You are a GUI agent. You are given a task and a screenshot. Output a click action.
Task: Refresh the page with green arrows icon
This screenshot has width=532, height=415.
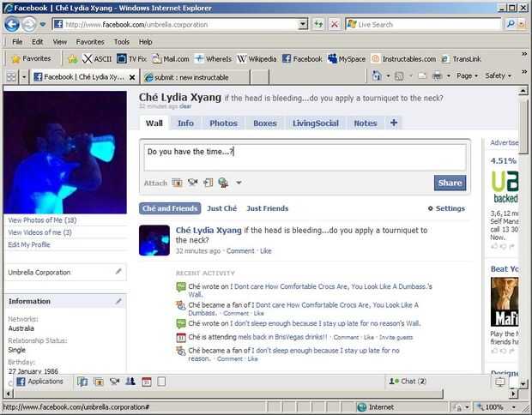click(x=318, y=24)
